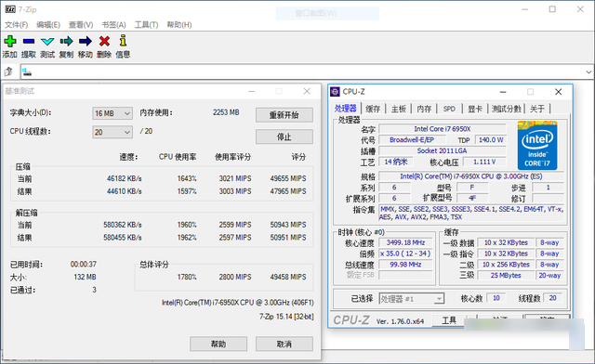Close the CPU-Z window
Image resolution: width=595 pixels, height=364 pixels.
point(558,92)
